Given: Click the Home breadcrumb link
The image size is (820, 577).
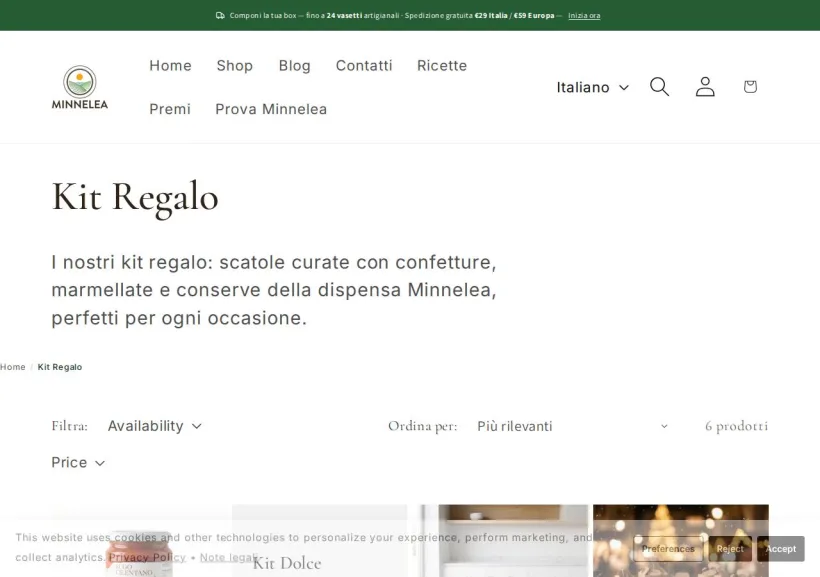Looking at the screenshot, I should click(x=13, y=367).
